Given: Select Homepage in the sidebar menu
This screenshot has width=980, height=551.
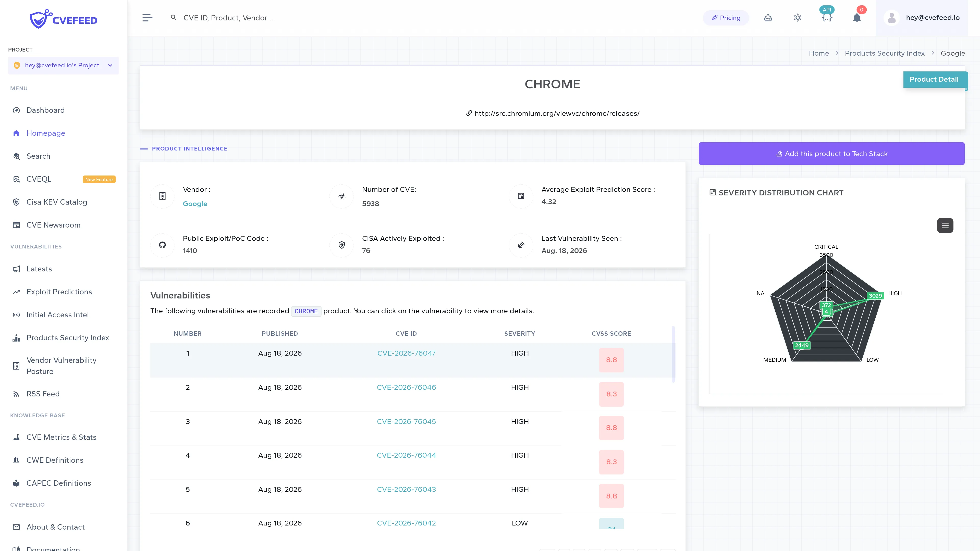Looking at the screenshot, I should click(46, 133).
